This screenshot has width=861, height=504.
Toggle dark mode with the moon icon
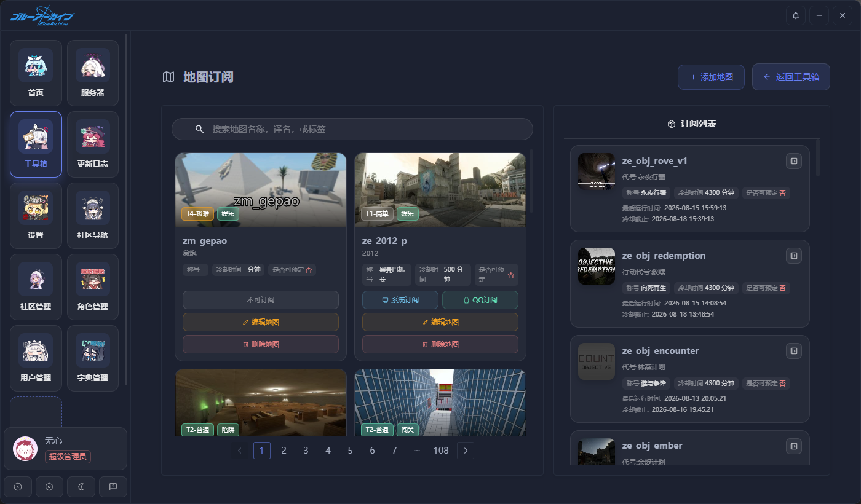[81, 486]
